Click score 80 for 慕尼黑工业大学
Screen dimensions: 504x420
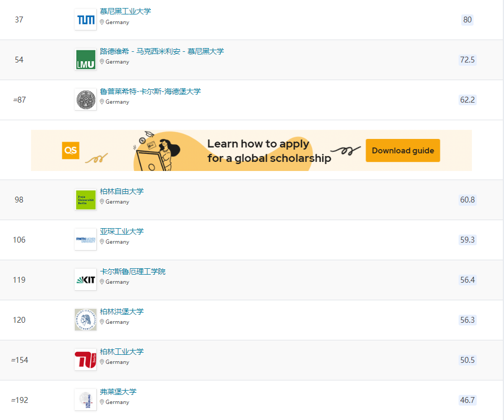(467, 20)
